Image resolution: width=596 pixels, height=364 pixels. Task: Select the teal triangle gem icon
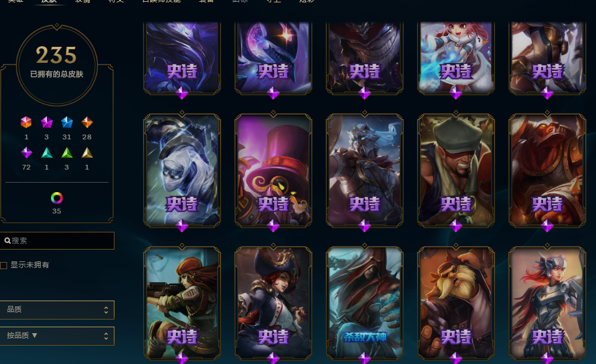pyautogui.click(x=46, y=153)
